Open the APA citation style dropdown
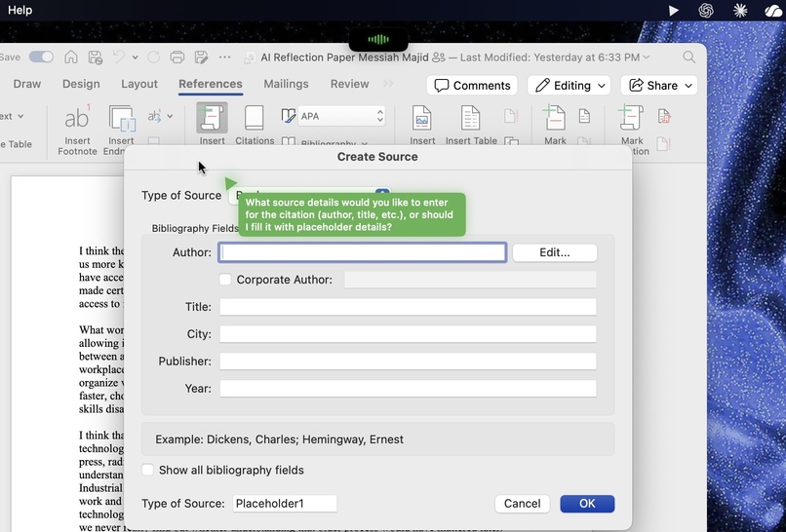 point(342,116)
